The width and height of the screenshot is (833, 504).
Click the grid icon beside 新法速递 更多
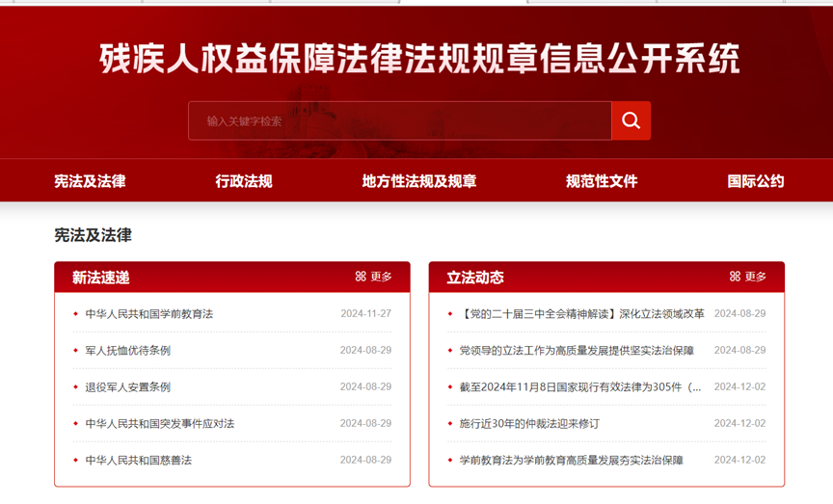pos(361,277)
